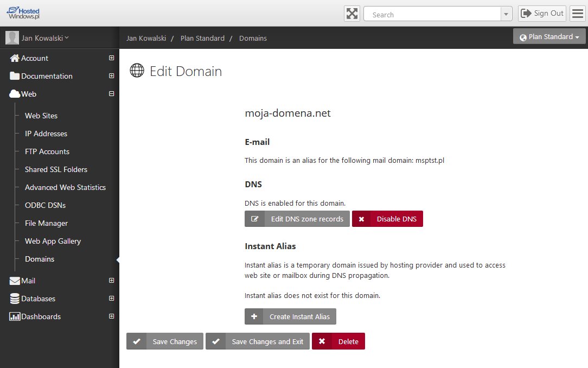
Task: Expand the Mail menu section
Action: [x=111, y=280]
